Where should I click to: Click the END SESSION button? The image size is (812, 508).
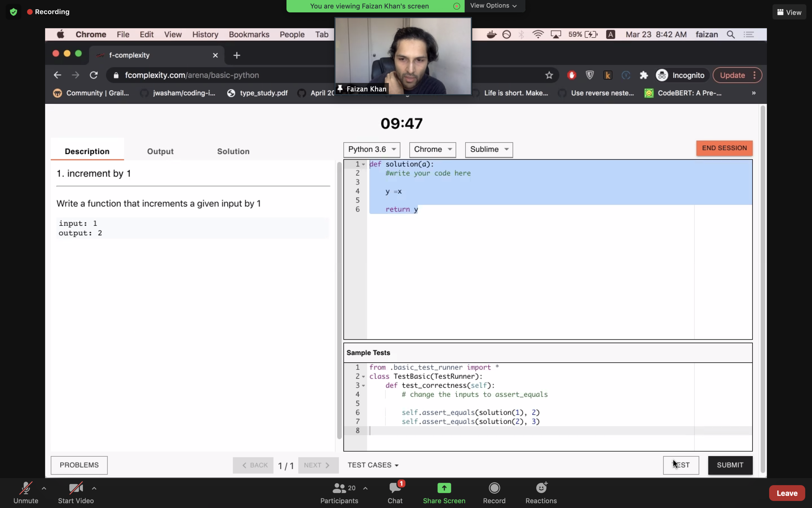724,148
